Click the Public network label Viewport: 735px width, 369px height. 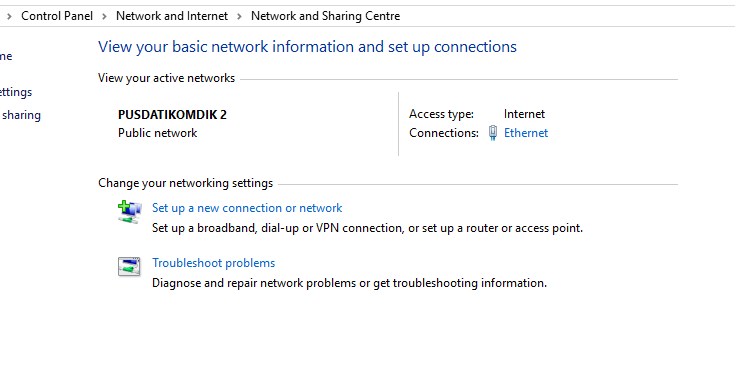158,133
